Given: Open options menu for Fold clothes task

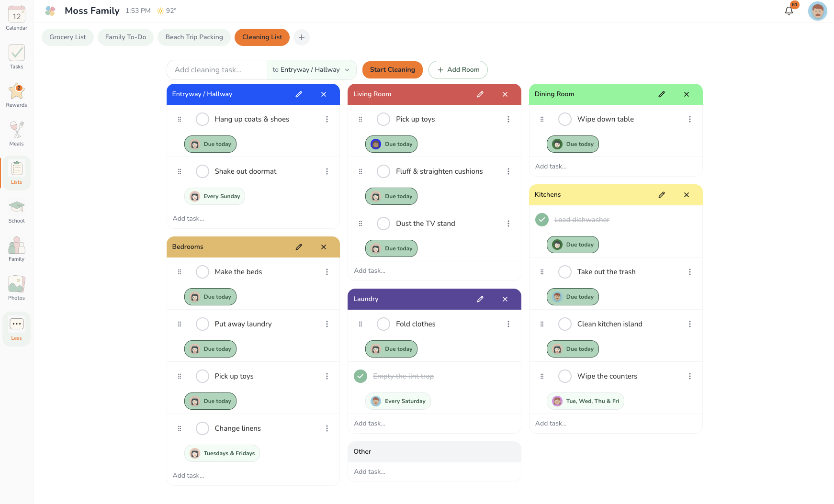Looking at the screenshot, I should click(x=508, y=324).
